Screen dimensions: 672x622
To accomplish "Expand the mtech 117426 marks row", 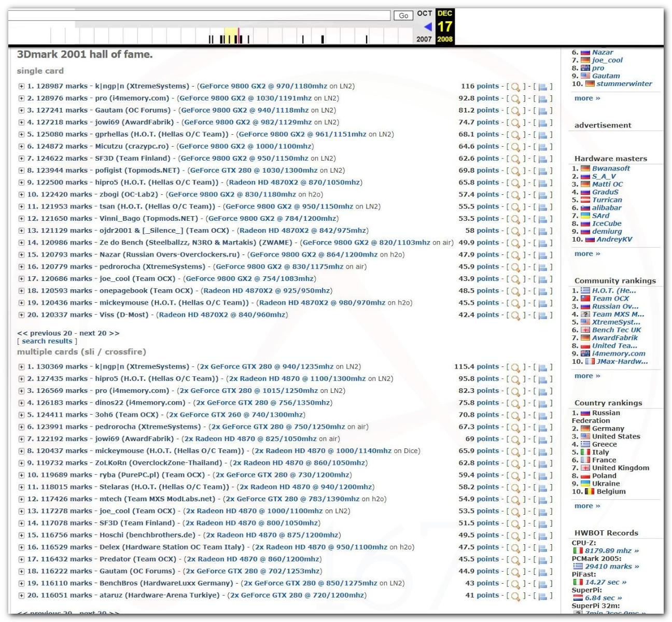I will point(21,499).
